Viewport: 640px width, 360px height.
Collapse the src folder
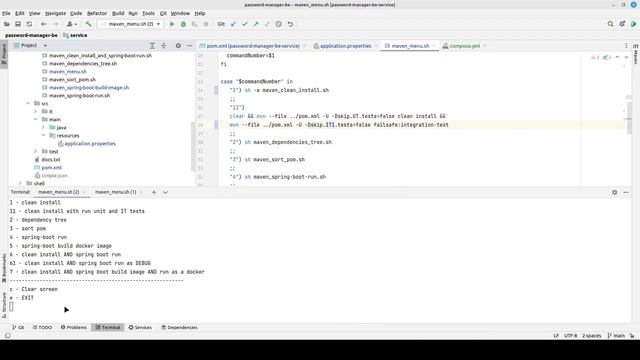(x=28, y=104)
